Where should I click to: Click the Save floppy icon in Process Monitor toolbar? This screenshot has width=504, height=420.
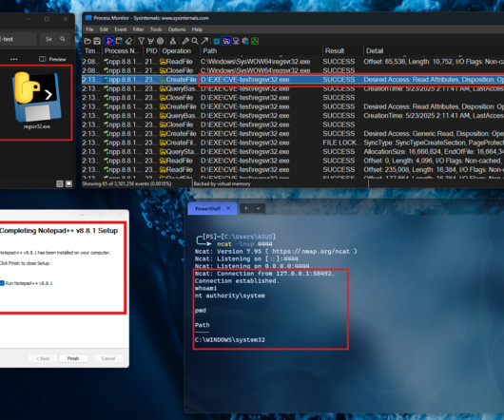[x=97, y=41]
